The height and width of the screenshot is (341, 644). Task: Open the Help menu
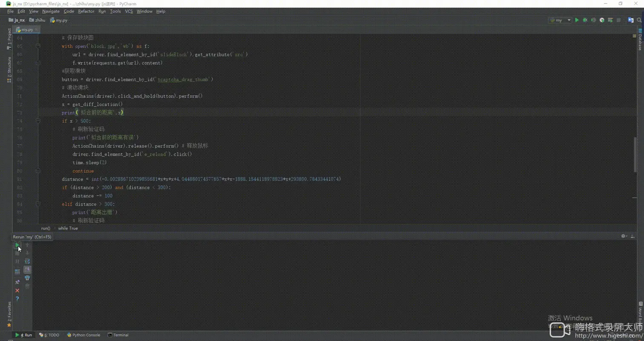click(161, 11)
